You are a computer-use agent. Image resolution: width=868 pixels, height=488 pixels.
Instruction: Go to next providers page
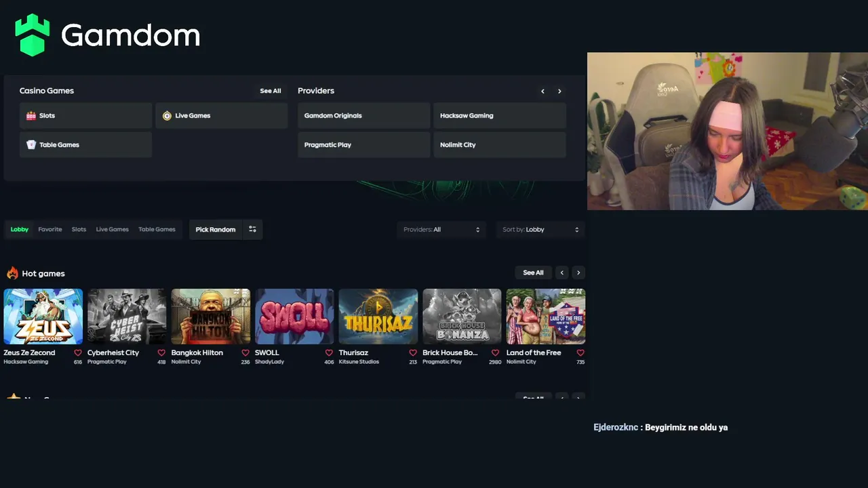[x=559, y=91]
